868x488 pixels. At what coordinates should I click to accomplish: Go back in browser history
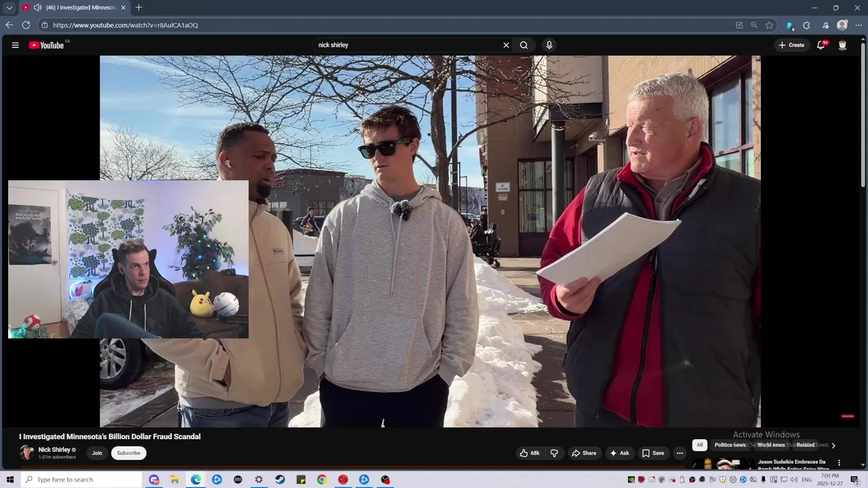click(x=9, y=25)
